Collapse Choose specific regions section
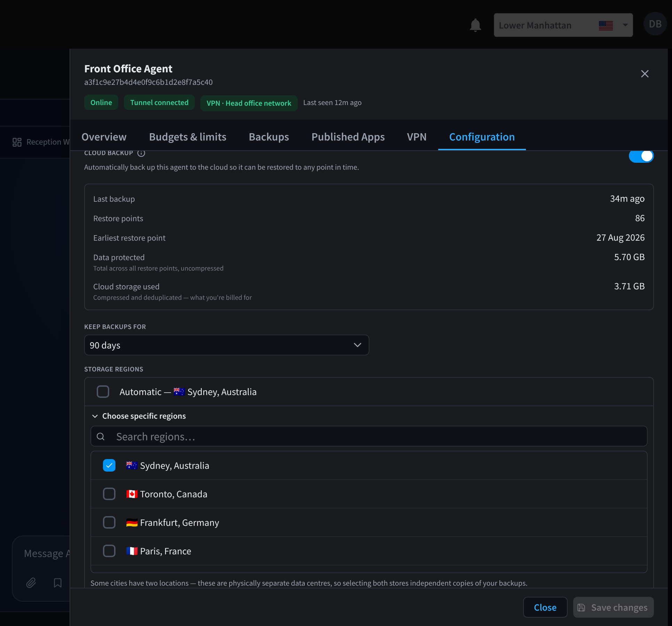Image resolution: width=672 pixels, height=626 pixels. tap(139, 416)
